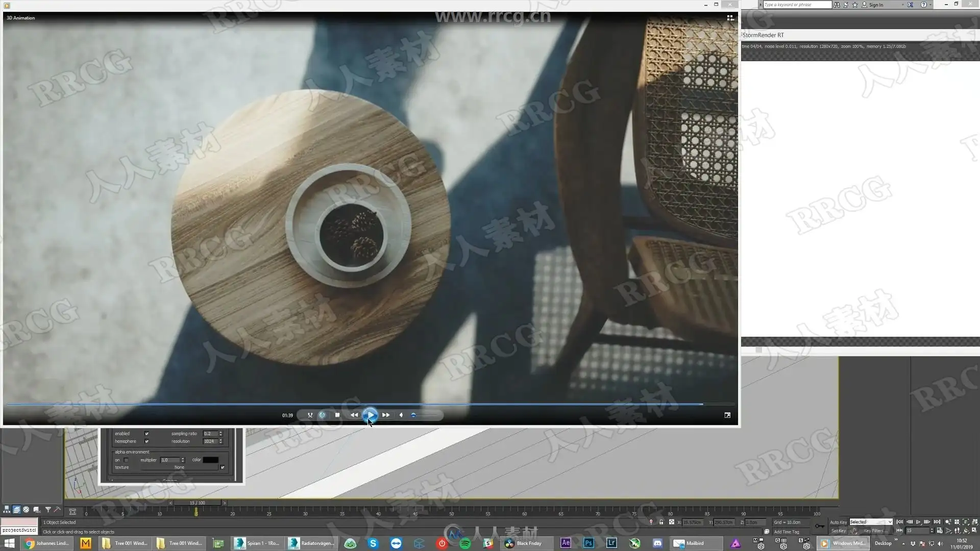Screen dimensions: 980x551
Task: Click the rewind (previous) button in the media player
Action: coord(354,415)
